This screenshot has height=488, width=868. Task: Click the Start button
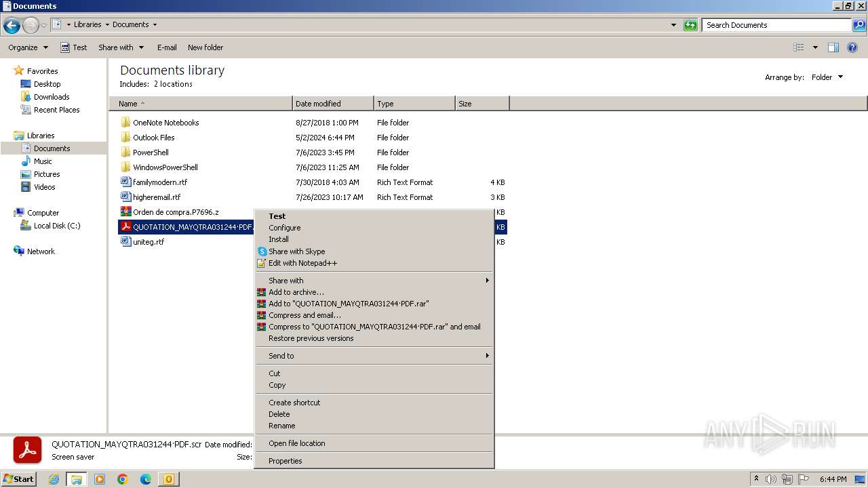(18, 479)
